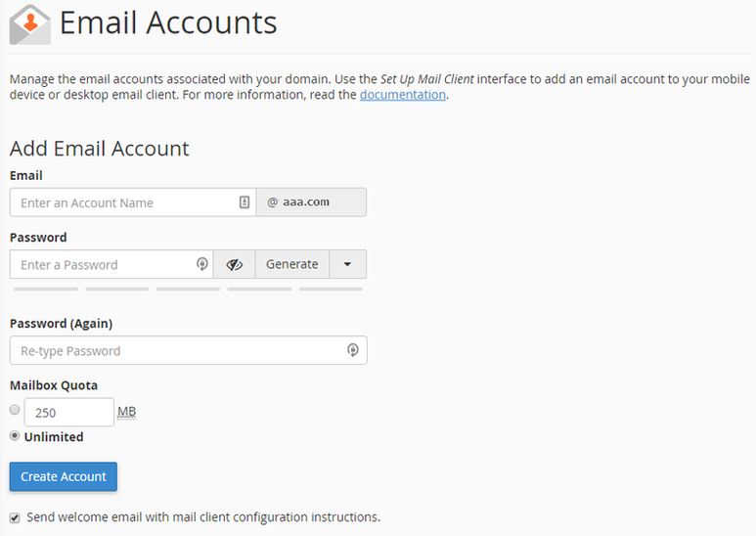Click the Email Accounts envelope icon
Image resolution: width=756 pixels, height=536 pixels.
pyautogui.click(x=29, y=24)
